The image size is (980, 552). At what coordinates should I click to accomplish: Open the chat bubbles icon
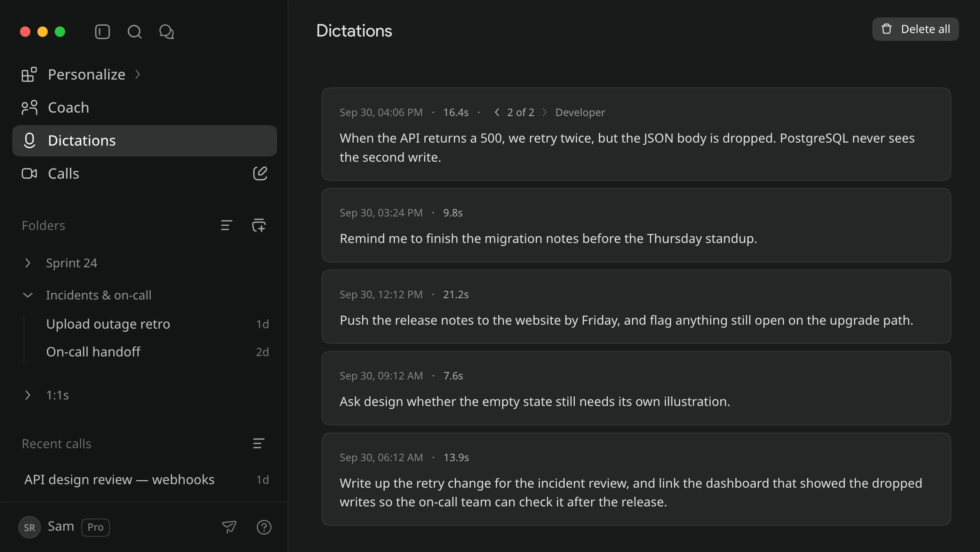point(166,32)
